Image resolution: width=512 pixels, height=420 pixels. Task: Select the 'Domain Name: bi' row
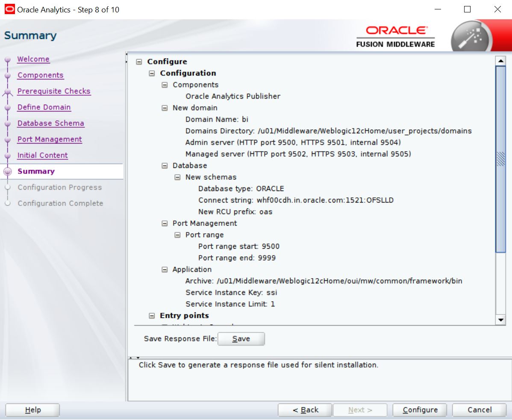[217, 120]
